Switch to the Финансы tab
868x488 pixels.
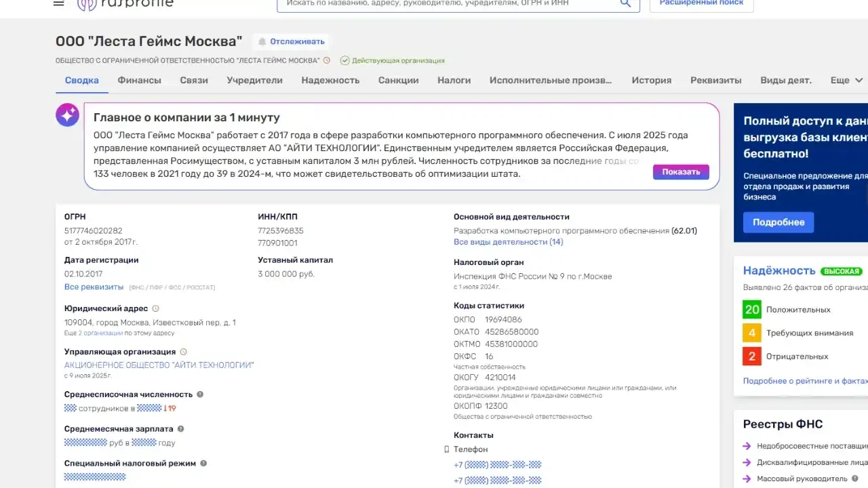(139, 80)
